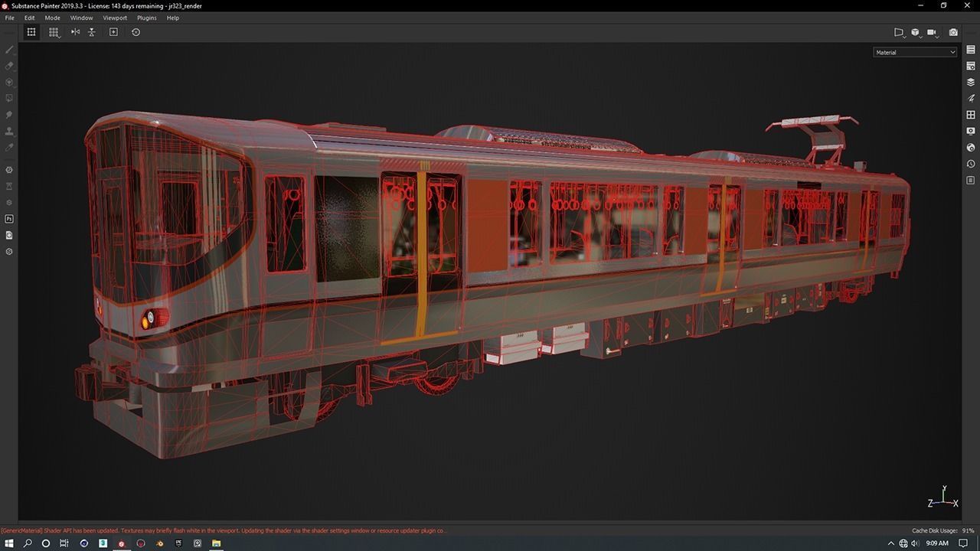Viewport: 980px width, 551px height.
Task: Select the Eraser tool
Action: (x=8, y=66)
